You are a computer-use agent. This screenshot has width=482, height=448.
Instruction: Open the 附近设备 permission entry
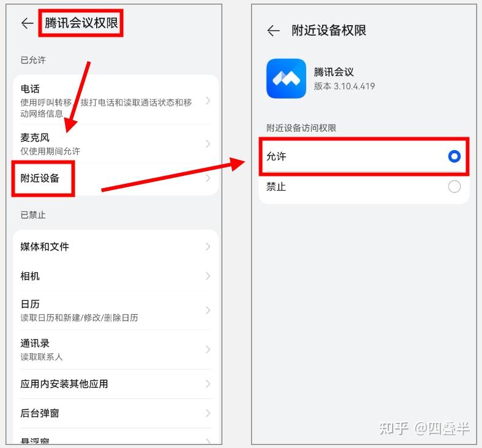tap(116, 178)
